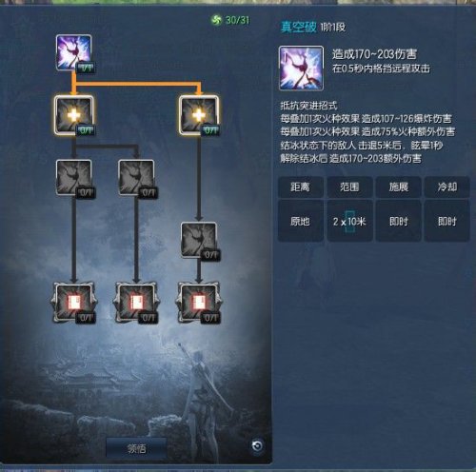The image size is (476, 472).
Task: Click the 30/31 skill points counter
Action: 237,20
